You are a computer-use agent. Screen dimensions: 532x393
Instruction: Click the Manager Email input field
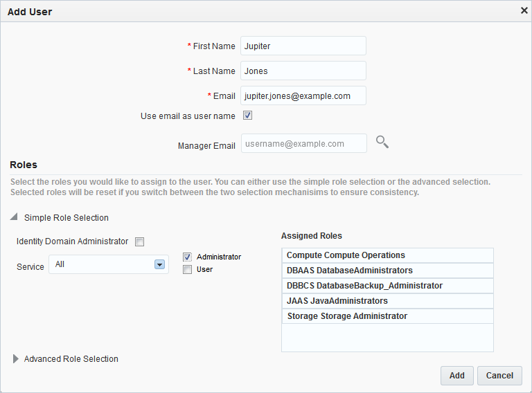pyautogui.click(x=304, y=143)
